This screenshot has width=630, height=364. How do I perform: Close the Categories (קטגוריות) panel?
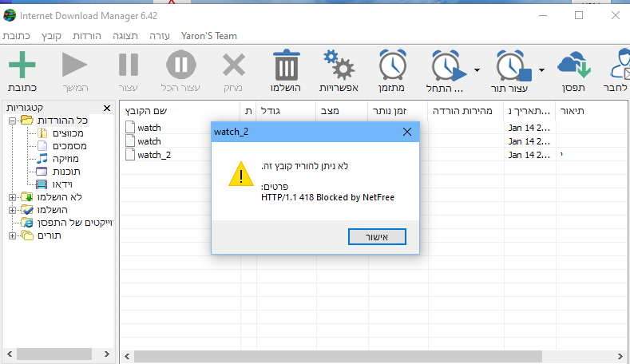107,108
